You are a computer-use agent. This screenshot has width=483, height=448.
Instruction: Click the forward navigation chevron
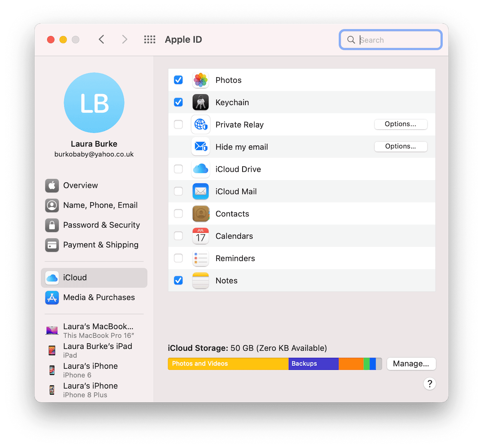(x=124, y=40)
